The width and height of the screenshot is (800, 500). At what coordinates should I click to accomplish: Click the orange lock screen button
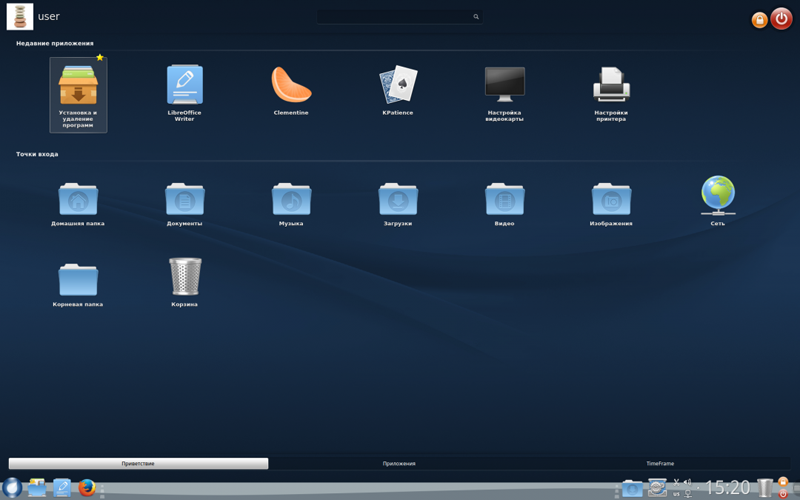pyautogui.click(x=759, y=20)
